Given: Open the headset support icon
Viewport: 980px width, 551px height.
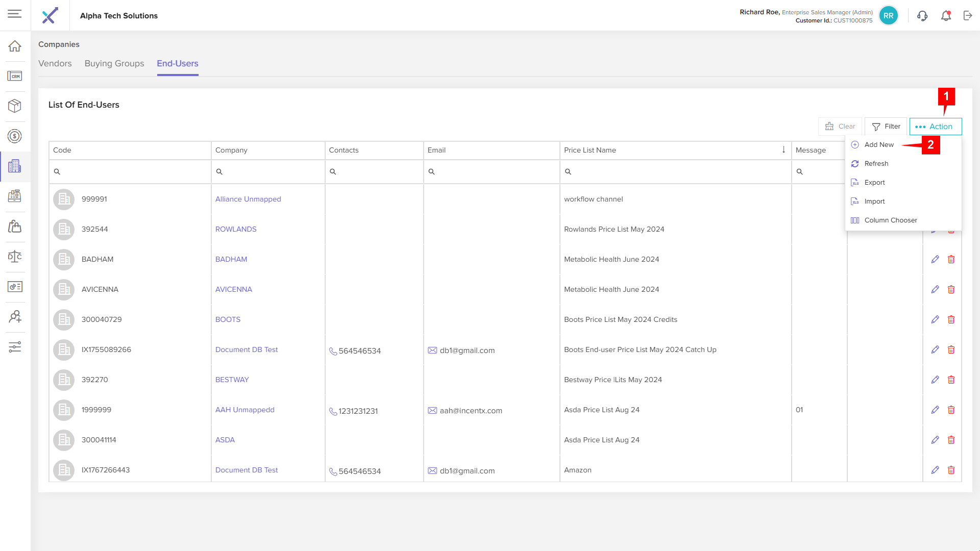Looking at the screenshot, I should point(922,16).
